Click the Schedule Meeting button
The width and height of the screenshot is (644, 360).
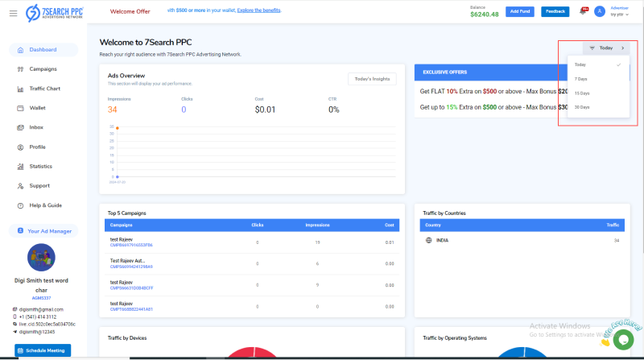coord(43,350)
